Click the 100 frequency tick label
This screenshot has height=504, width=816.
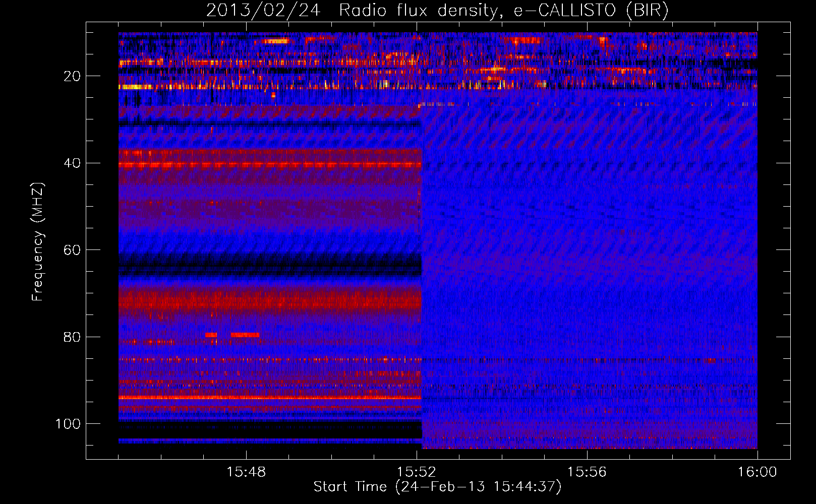pos(68,424)
